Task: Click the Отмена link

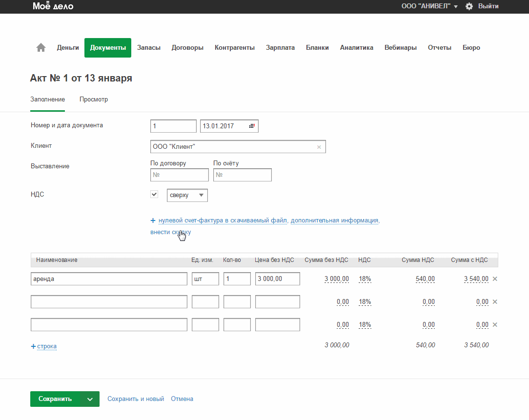Action: pos(182,399)
